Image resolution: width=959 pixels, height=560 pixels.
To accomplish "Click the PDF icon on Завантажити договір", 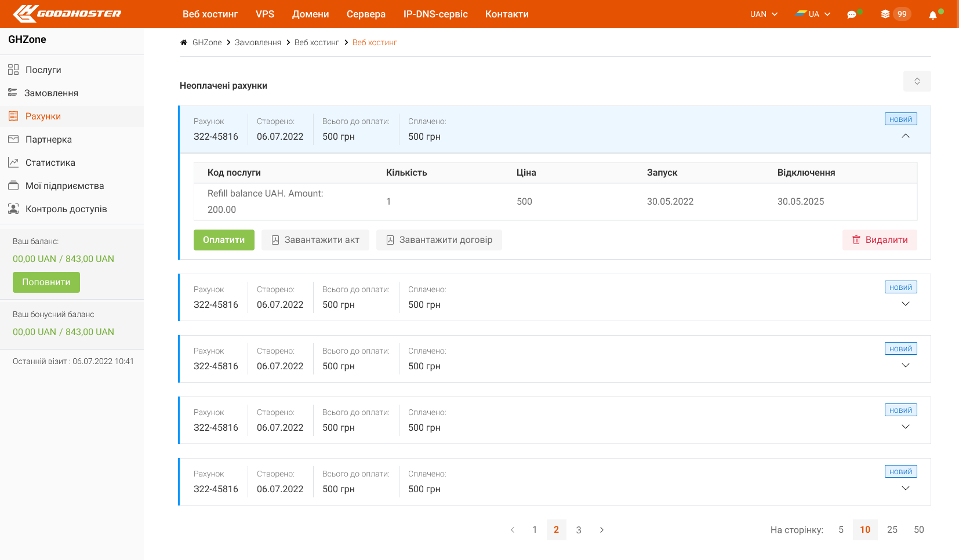I will (x=390, y=240).
